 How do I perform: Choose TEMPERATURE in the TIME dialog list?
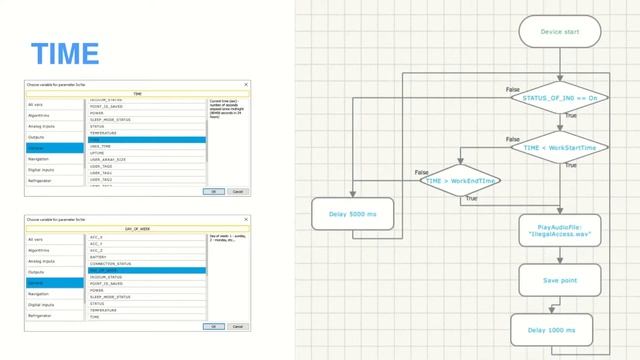[x=147, y=133]
